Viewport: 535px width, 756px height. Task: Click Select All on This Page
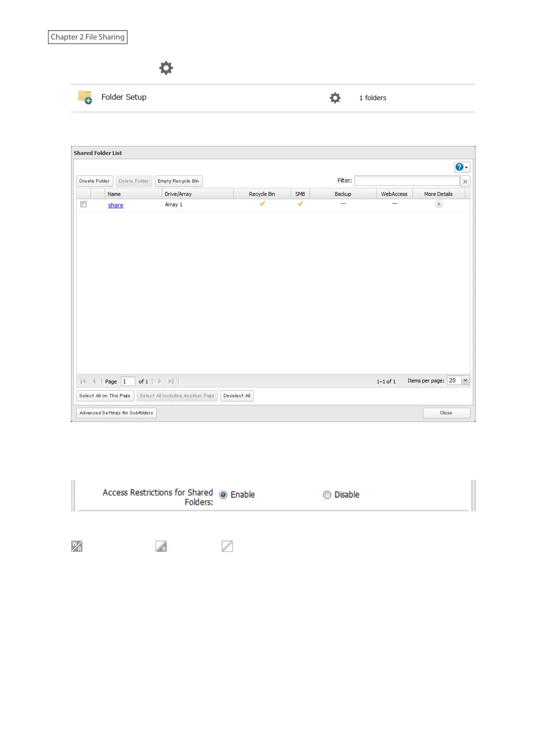pyautogui.click(x=105, y=396)
